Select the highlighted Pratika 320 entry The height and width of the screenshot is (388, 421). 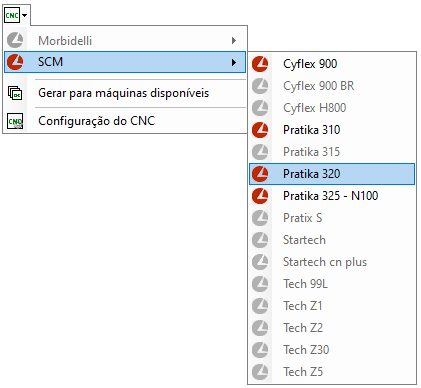[x=332, y=174]
